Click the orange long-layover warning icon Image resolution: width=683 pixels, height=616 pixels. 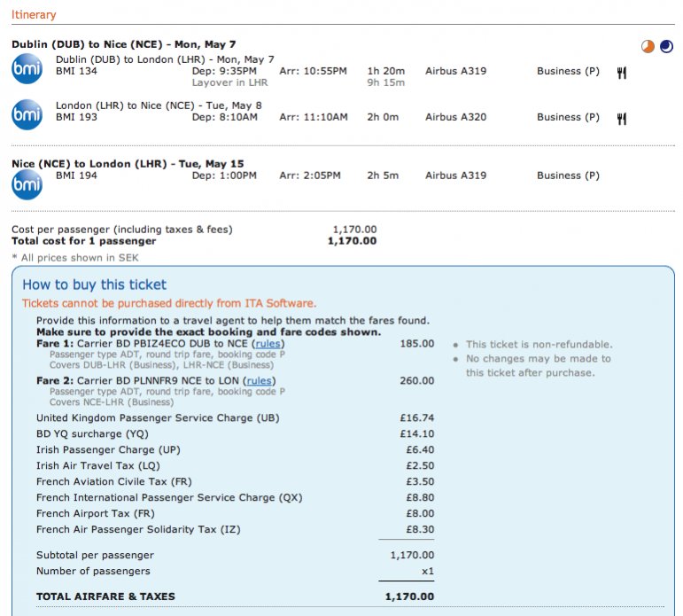pyautogui.click(x=648, y=46)
